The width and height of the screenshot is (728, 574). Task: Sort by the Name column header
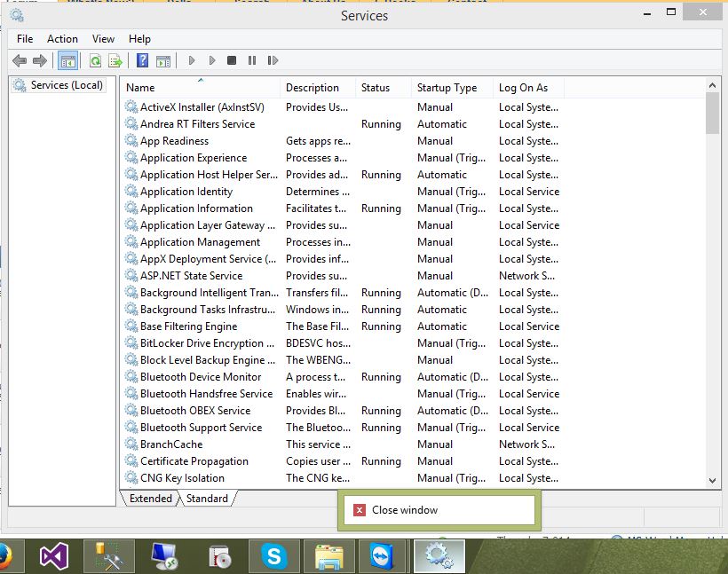click(201, 88)
